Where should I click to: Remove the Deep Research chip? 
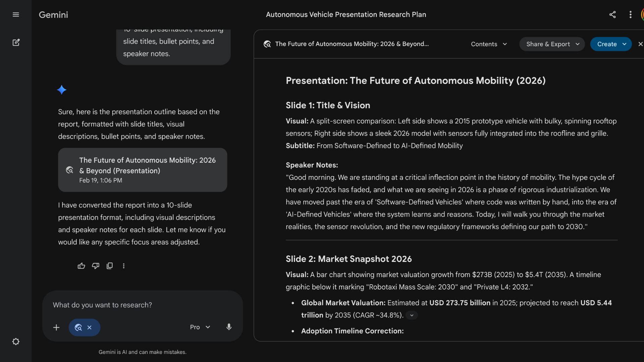(x=90, y=327)
